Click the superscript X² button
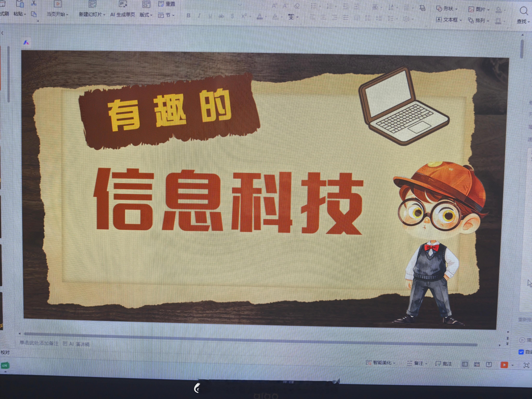The width and height of the screenshot is (532, 399). [244, 16]
